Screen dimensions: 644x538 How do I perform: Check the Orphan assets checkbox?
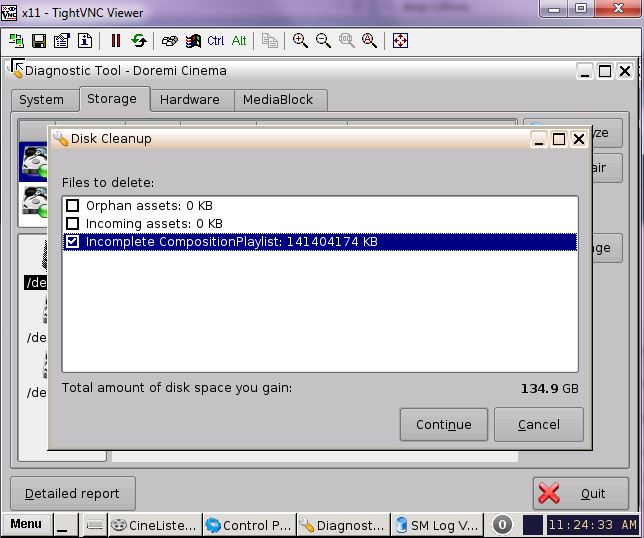(x=73, y=205)
